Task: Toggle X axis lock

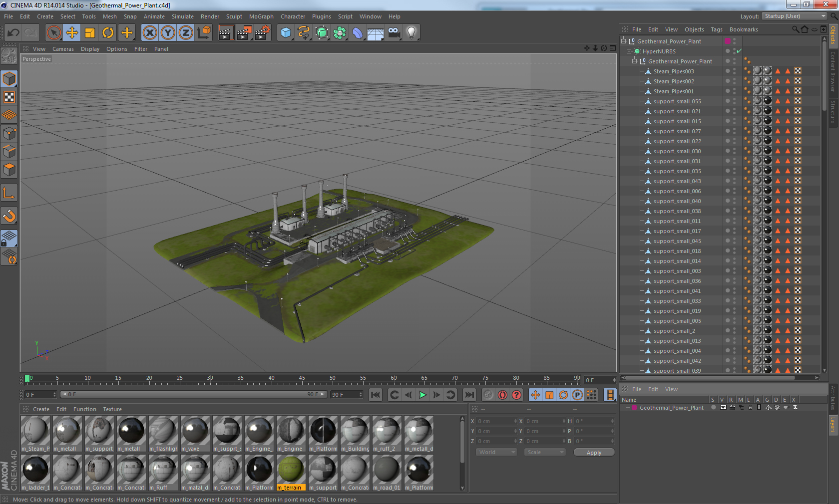Action: 149,33
